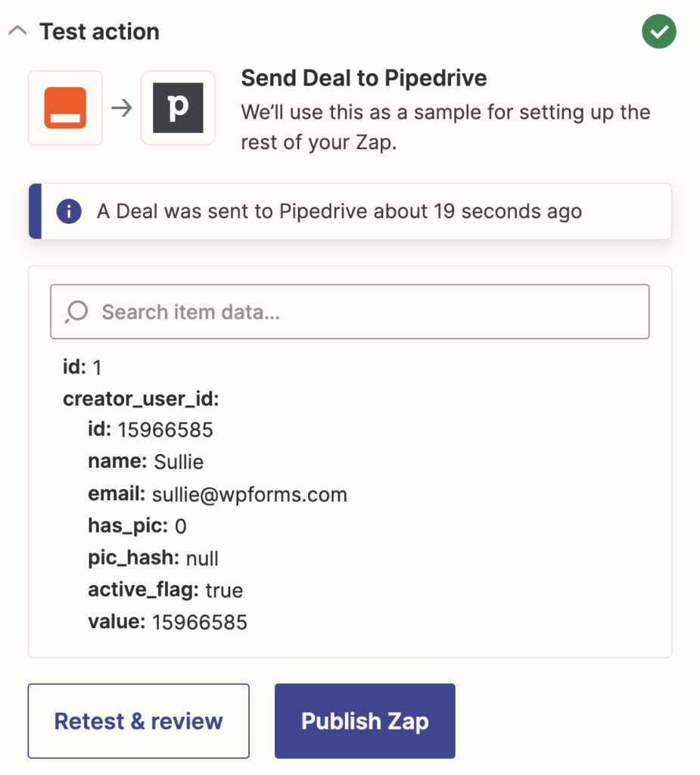Image resolution: width=700 pixels, height=775 pixels.
Task: Click the Pipedrive letter p logo
Action: click(178, 107)
